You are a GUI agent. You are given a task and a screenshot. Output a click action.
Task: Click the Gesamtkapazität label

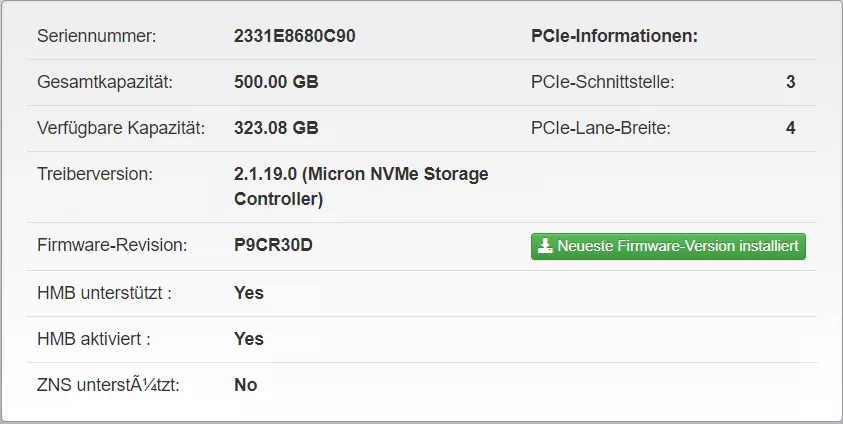coord(105,82)
